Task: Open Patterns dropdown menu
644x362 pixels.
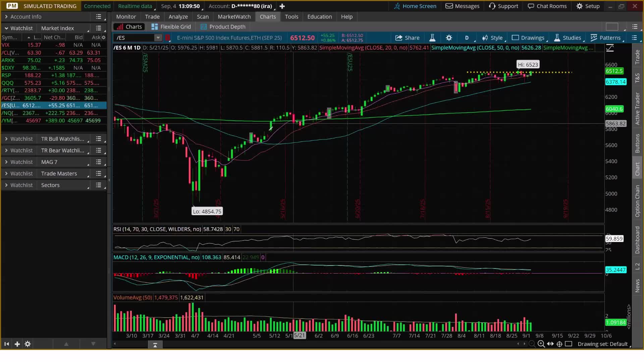Action: click(x=606, y=38)
